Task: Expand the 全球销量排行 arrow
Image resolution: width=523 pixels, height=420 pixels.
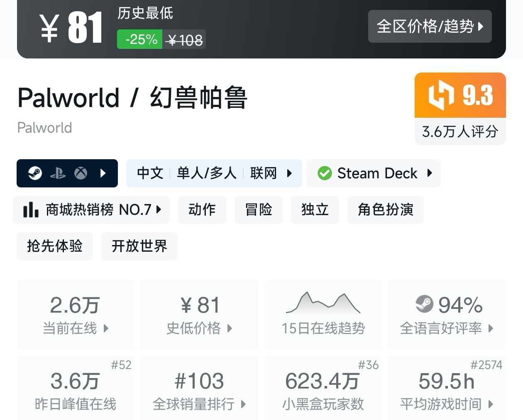Action: click(243, 404)
